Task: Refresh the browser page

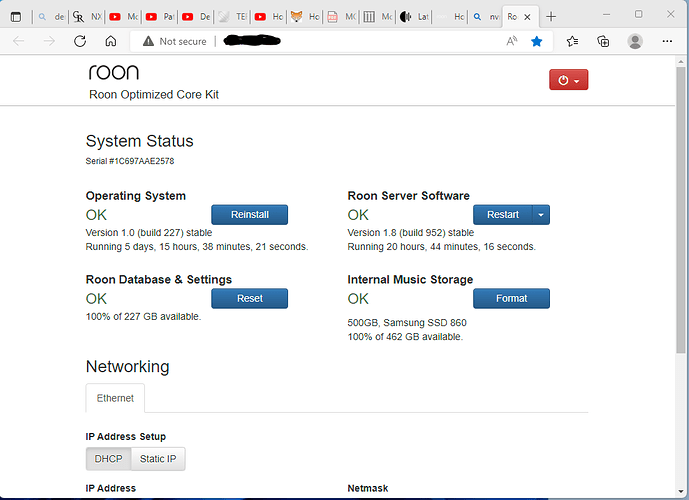Action: [80, 41]
